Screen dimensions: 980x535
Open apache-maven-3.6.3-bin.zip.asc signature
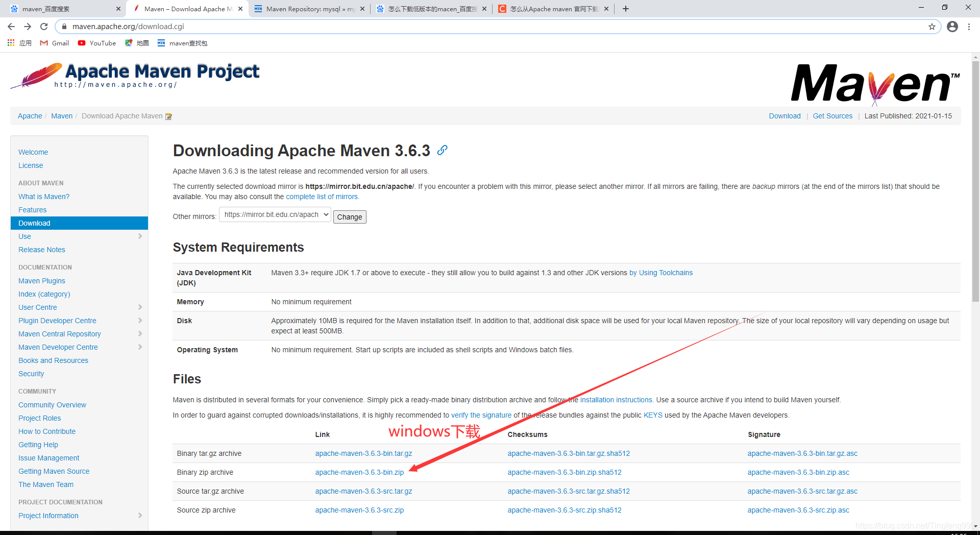click(798, 472)
